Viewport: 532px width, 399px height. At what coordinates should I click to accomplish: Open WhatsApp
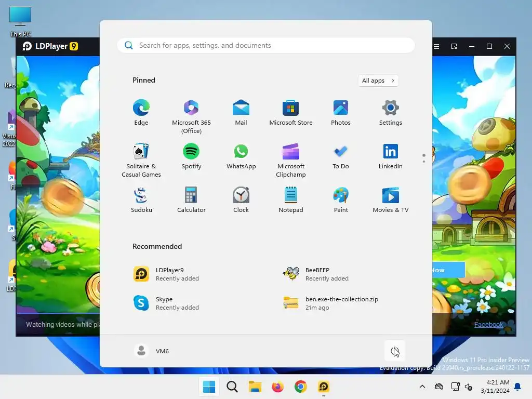(241, 156)
